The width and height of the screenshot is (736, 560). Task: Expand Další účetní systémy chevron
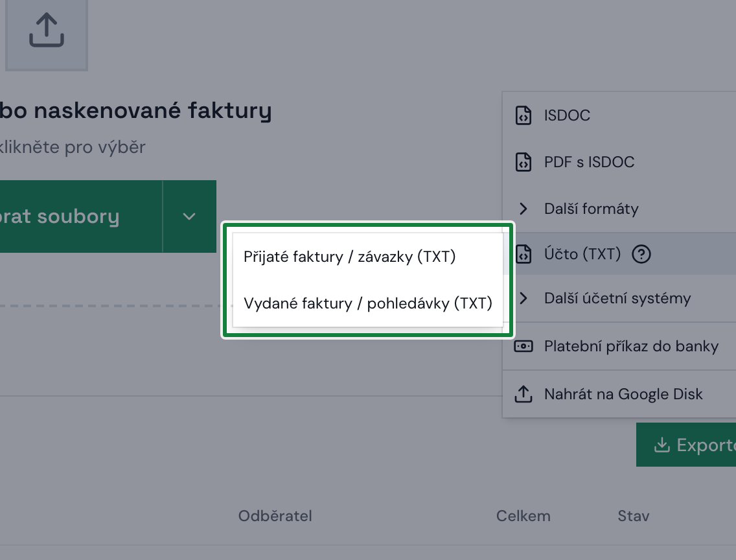(x=523, y=298)
